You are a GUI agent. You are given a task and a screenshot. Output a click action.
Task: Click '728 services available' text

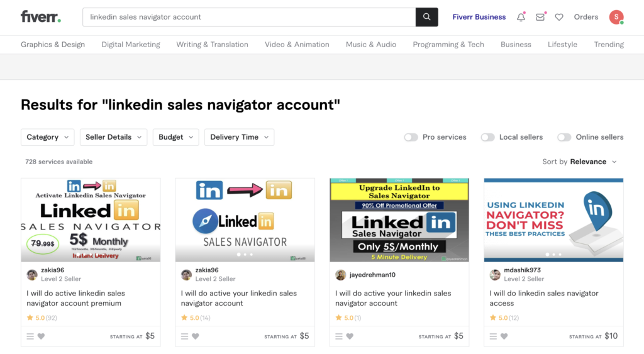pyautogui.click(x=58, y=162)
